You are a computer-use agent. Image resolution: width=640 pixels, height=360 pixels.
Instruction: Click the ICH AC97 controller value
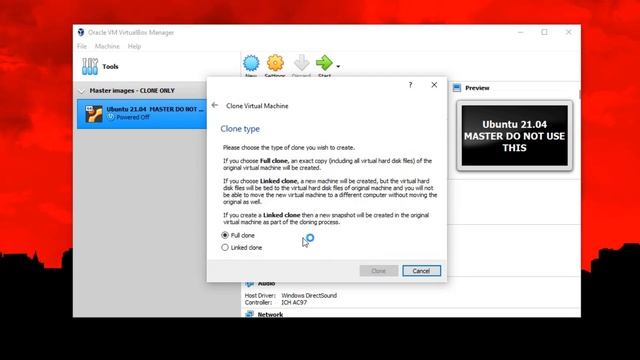[294, 302]
